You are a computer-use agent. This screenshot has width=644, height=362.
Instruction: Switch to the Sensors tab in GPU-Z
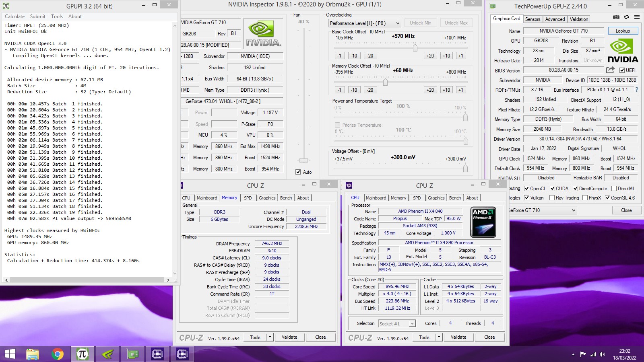533,19
